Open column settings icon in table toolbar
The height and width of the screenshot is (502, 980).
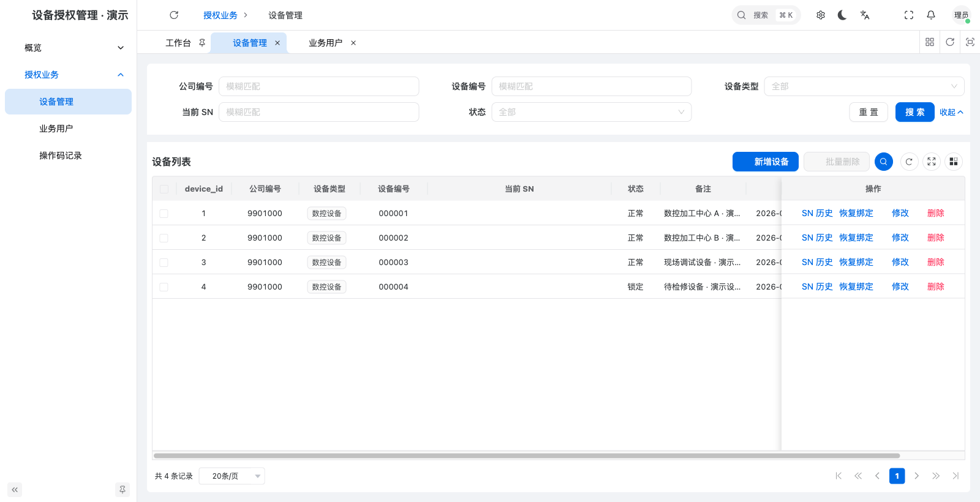(x=954, y=162)
